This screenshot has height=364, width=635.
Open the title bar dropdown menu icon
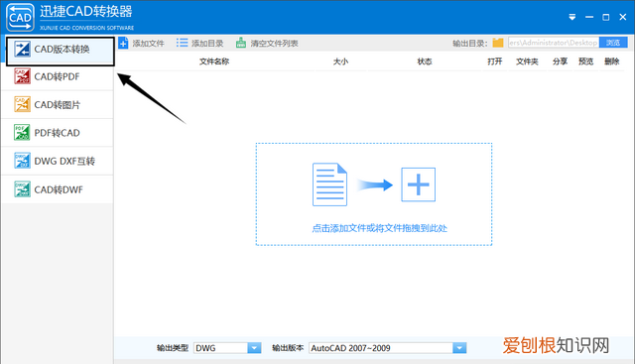(572, 17)
